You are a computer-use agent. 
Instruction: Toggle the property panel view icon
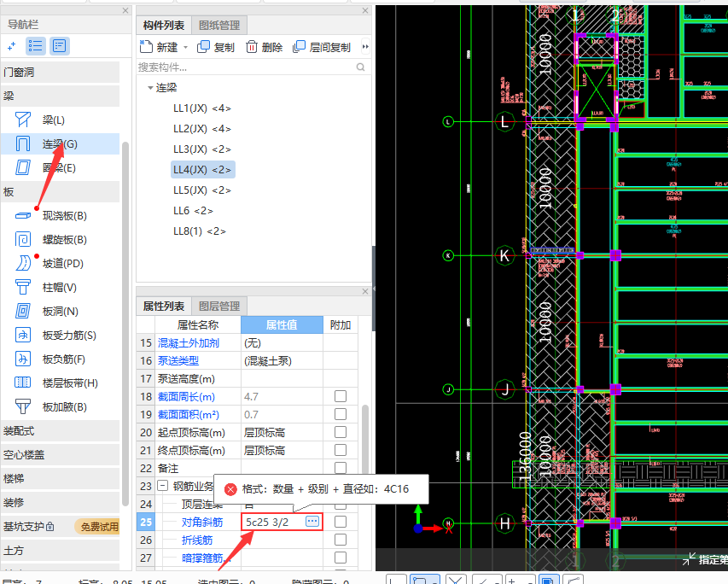click(x=60, y=46)
